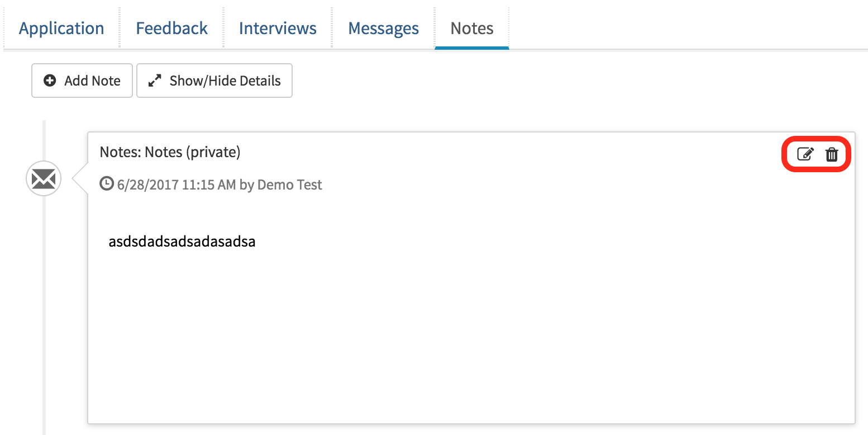Click the note card's pointer arrow

tap(82, 179)
